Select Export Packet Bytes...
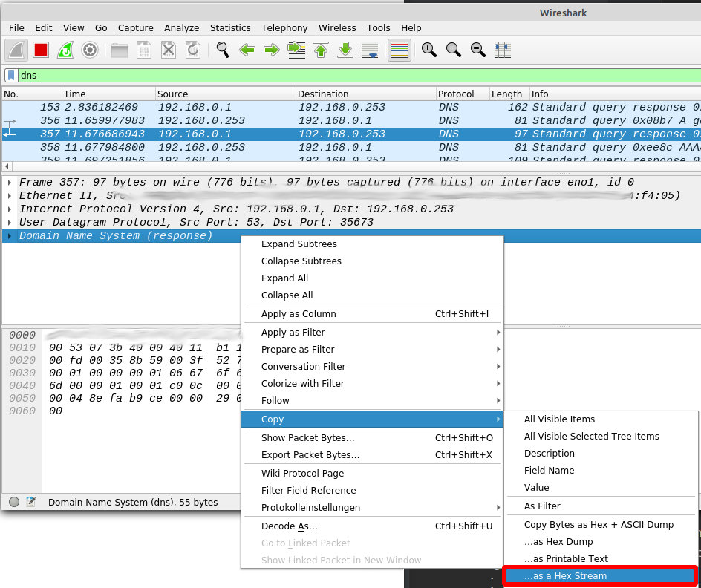This screenshot has height=588, width=701. click(x=373, y=455)
